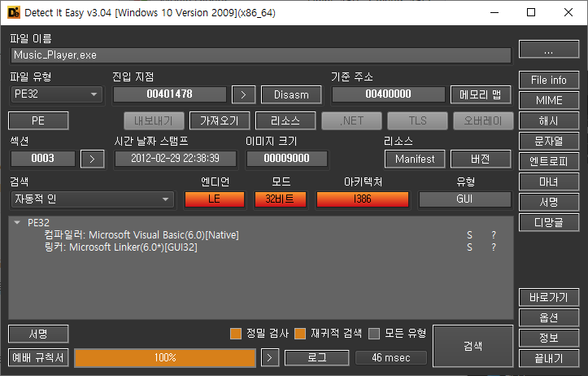Click arrow button next to progress bar
The width and height of the screenshot is (588, 376).
point(270,358)
